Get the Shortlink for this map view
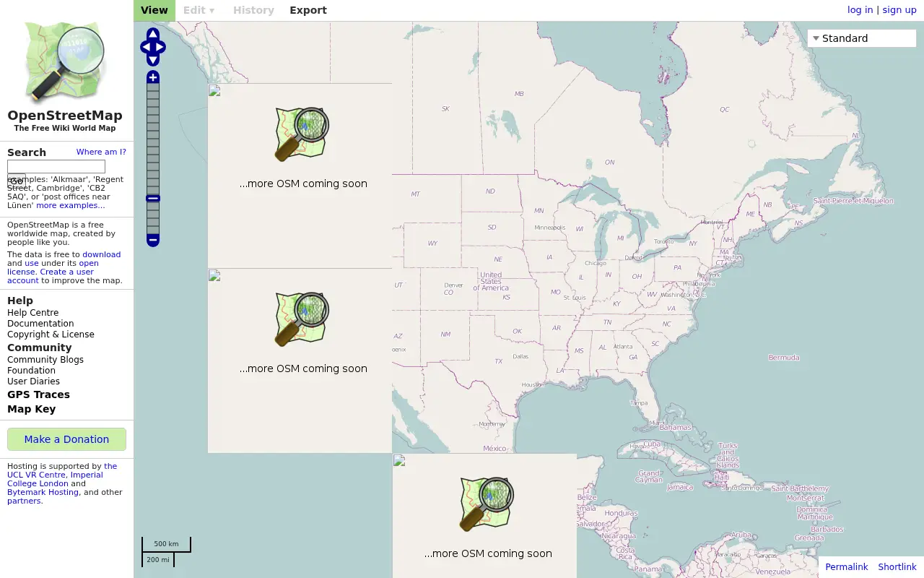The image size is (924, 578). 897,567
